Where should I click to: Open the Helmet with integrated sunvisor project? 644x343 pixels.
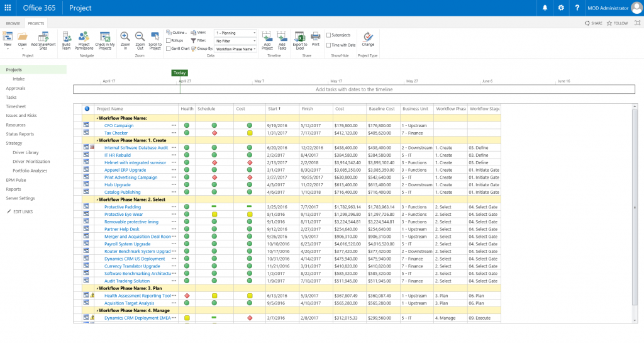[x=135, y=162]
